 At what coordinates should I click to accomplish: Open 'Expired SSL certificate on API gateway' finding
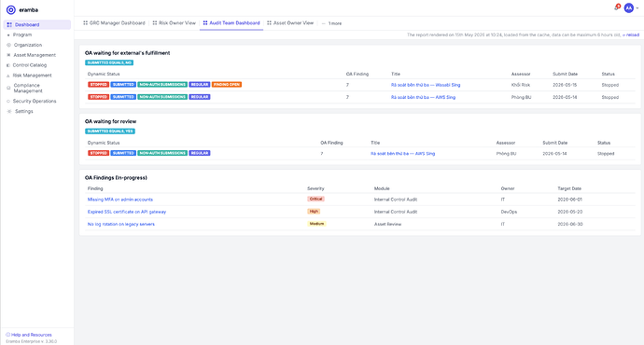tap(127, 212)
